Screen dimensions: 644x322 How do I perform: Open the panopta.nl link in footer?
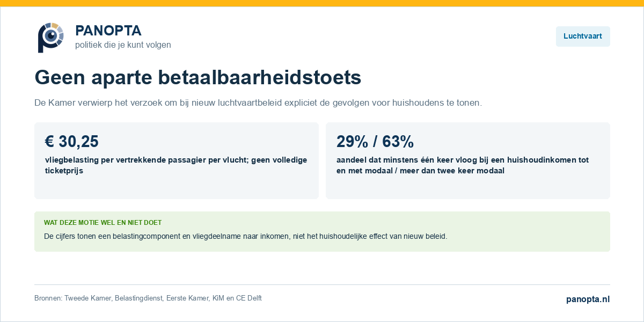[x=588, y=299]
